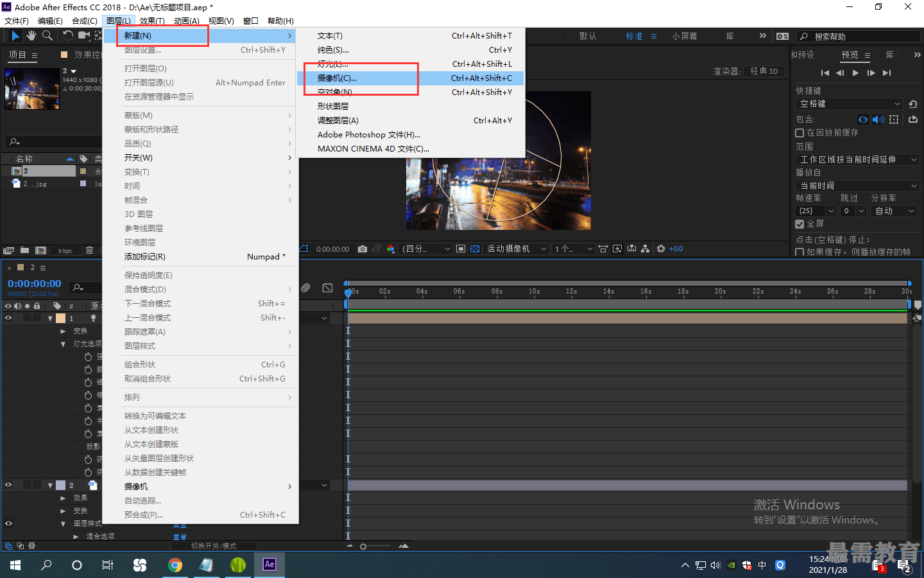The image size is (924, 578).
Task: Click the 8 bpc color depth button
Action: 65,251
